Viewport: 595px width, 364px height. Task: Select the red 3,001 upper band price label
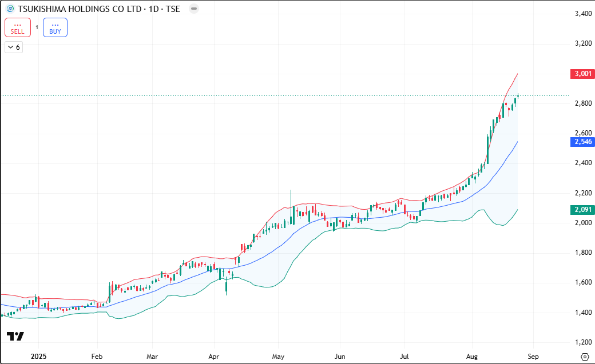tap(582, 74)
